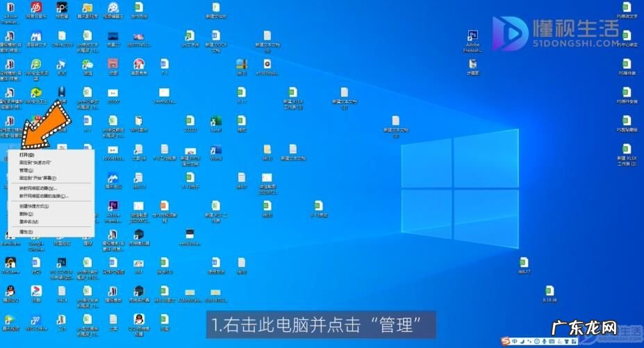Image resolution: width=644 pixels, height=348 pixels.
Task: Select the WeChat desktop icon
Action: tap(88, 64)
